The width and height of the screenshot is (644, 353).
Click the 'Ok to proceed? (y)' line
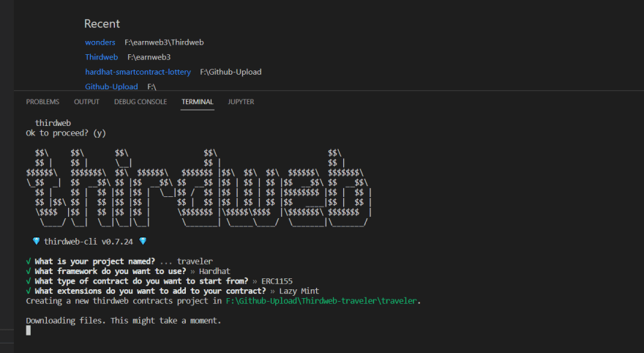pyautogui.click(x=66, y=133)
